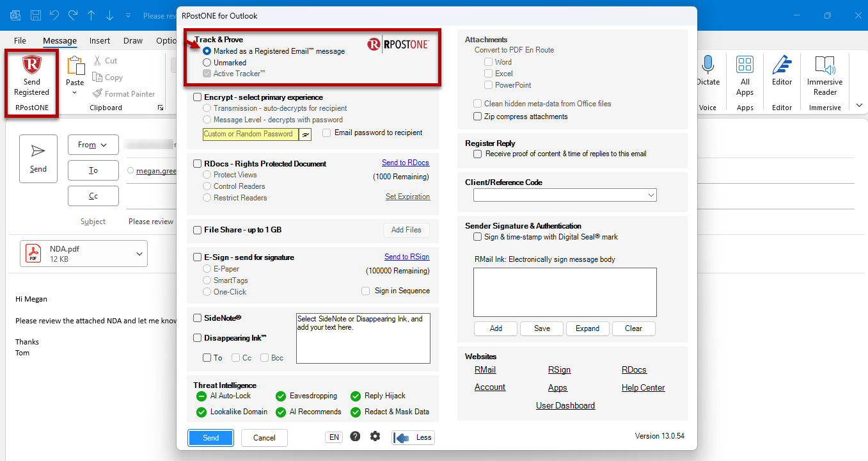
Task: Click the Outlook paper-plane Send button
Action: click(x=38, y=159)
